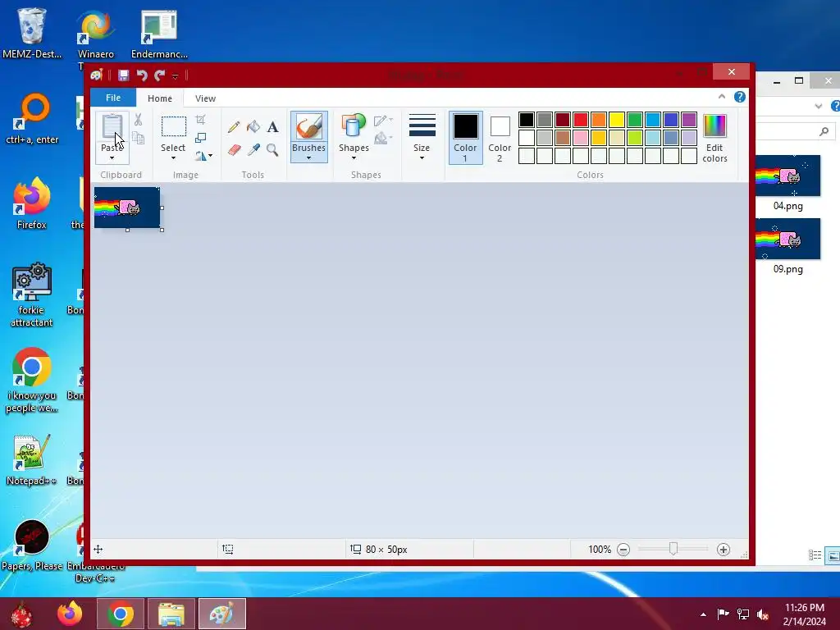Click the Nyan cat image on canvas
This screenshot has width=840, height=630.
click(x=127, y=208)
